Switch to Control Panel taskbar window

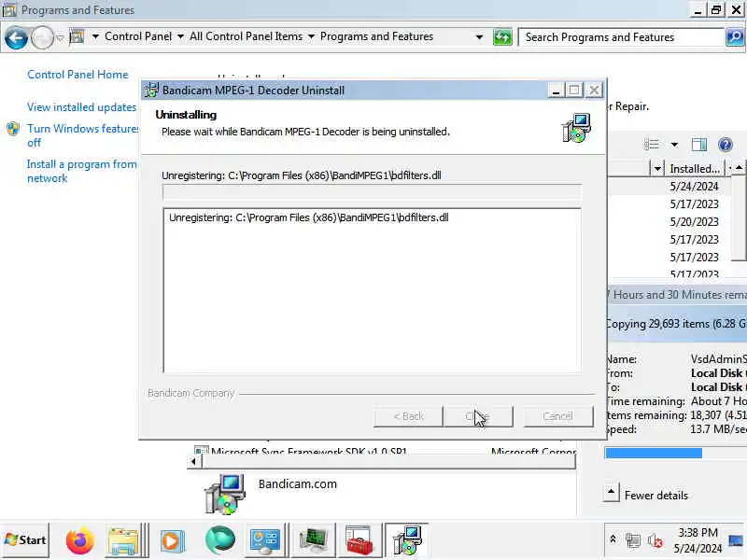[x=265, y=540]
